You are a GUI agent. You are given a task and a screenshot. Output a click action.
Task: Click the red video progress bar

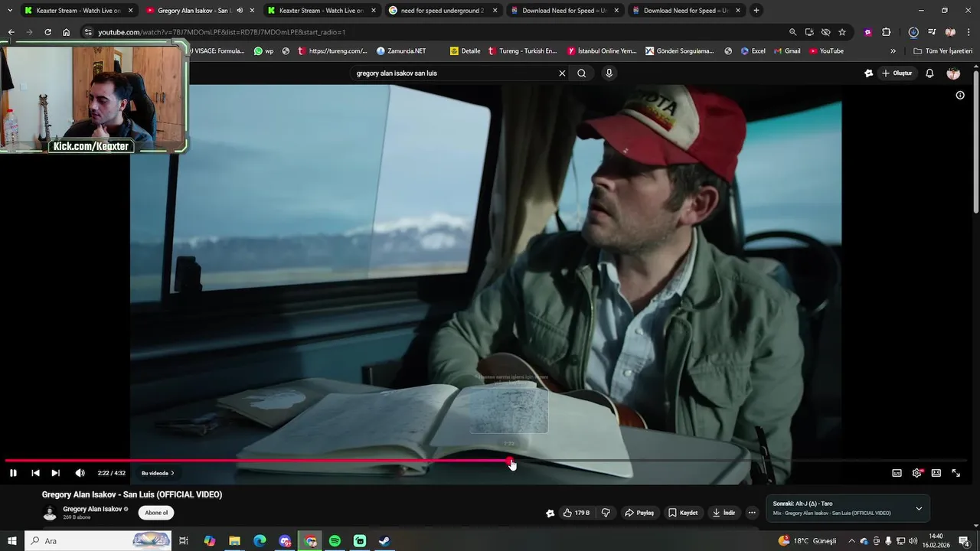tap(257, 461)
